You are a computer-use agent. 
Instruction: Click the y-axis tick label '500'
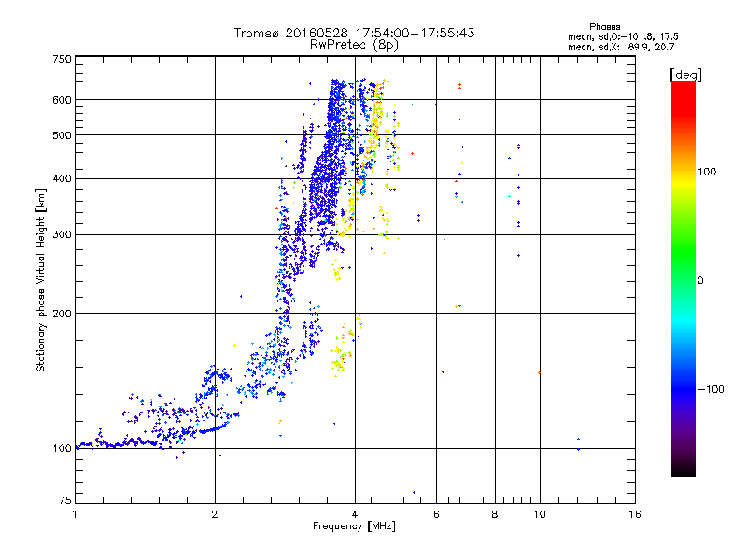pyautogui.click(x=62, y=135)
